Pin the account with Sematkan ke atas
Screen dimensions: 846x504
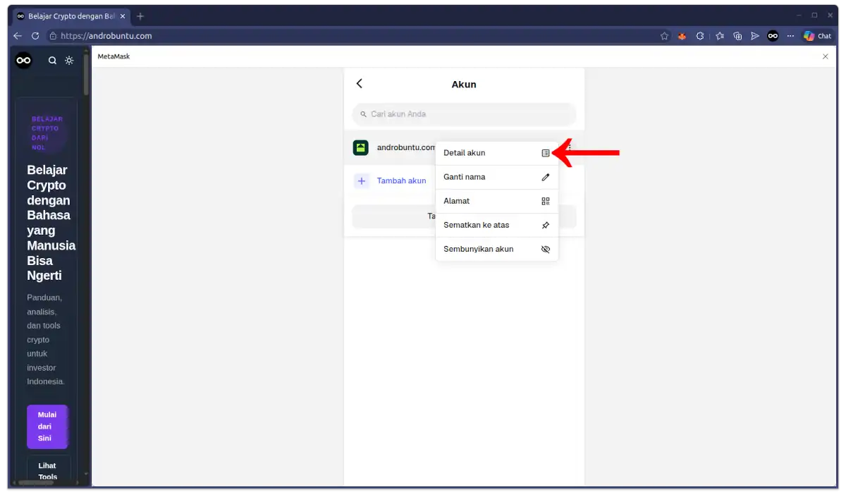click(476, 225)
